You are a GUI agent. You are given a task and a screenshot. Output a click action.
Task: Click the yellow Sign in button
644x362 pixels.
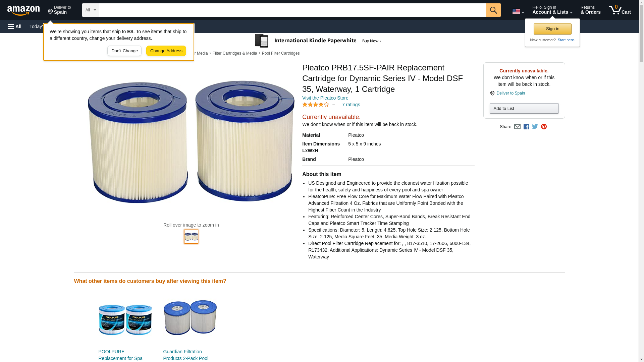(552, 29)
